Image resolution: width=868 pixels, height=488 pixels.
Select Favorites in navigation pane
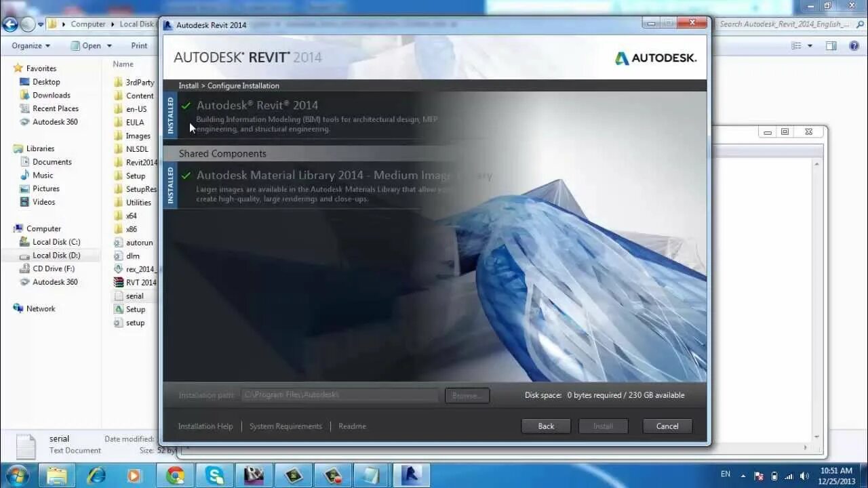point(41,68)
